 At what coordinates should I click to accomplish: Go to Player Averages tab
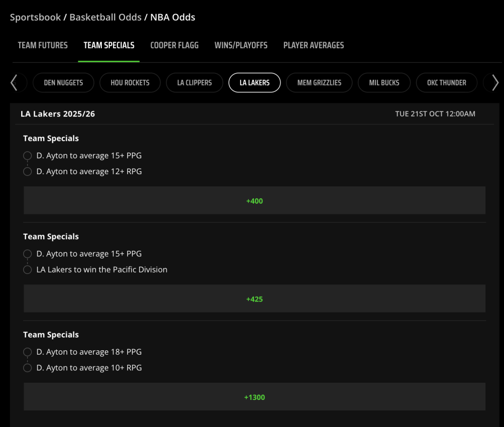point(314,45)
